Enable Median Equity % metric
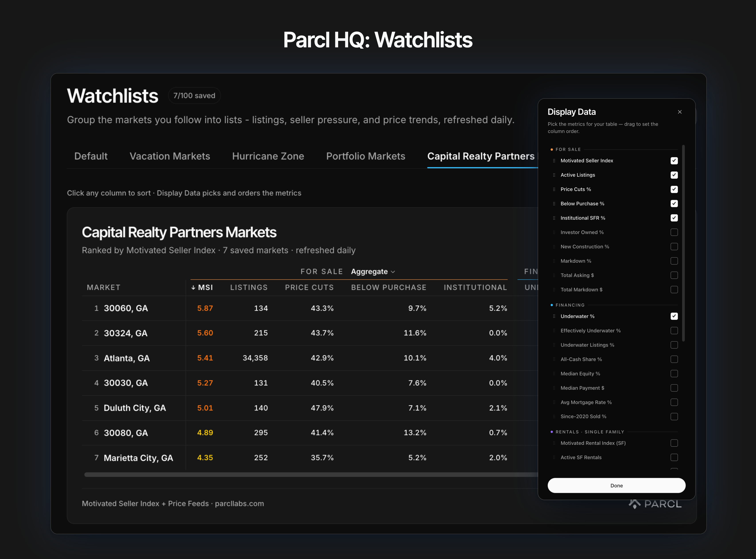This screenshot has width=756, height=559. click(x=674, y=374)
